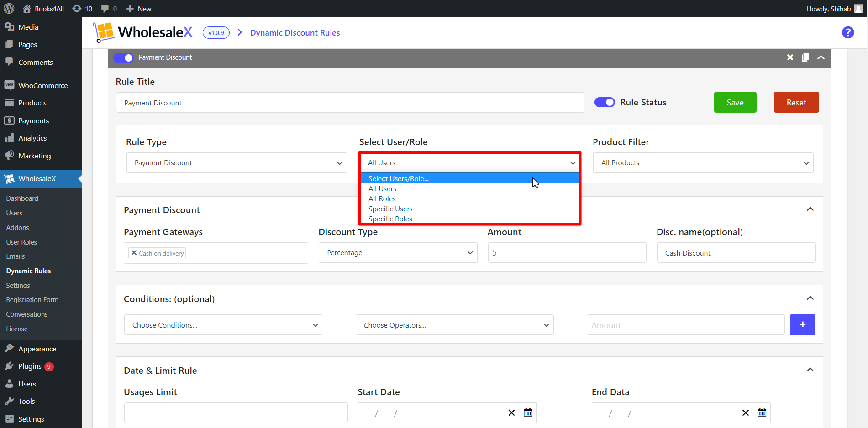Toggle the Rule Status switch
This screenshot has height=428, width=868.
[x=605, y=102]
